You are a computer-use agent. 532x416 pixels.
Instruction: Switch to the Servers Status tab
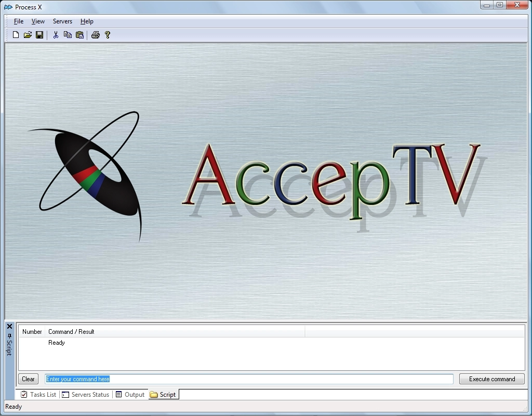tap(86, 395)
